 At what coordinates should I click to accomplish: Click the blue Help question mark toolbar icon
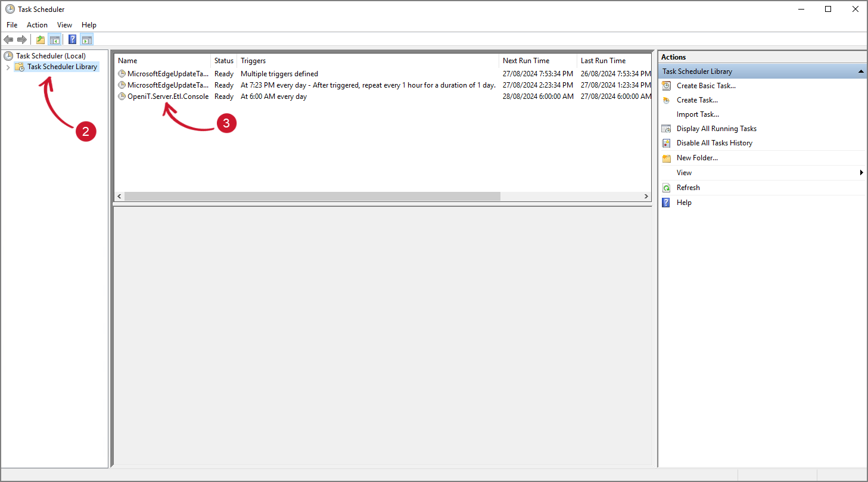[x=72, y=40]
